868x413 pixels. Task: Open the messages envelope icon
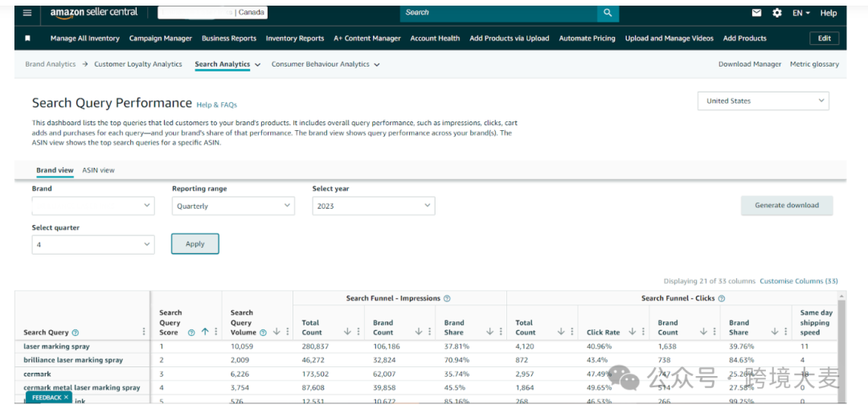[x=757, y=13]
